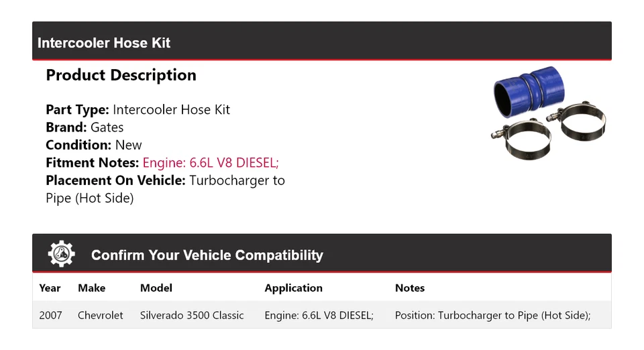Click the Brand: Gates line
Viewport: 644px width, 350px height.
tap(85, 127)
